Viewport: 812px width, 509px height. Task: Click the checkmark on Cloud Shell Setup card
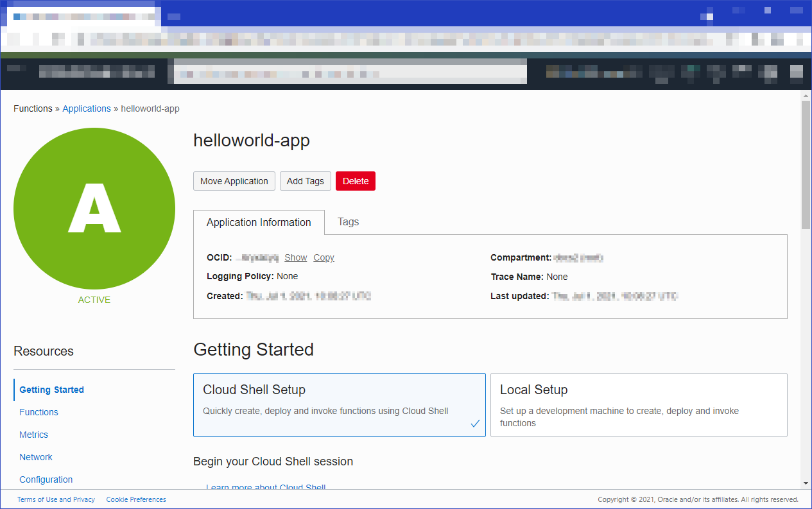(474, 423)
